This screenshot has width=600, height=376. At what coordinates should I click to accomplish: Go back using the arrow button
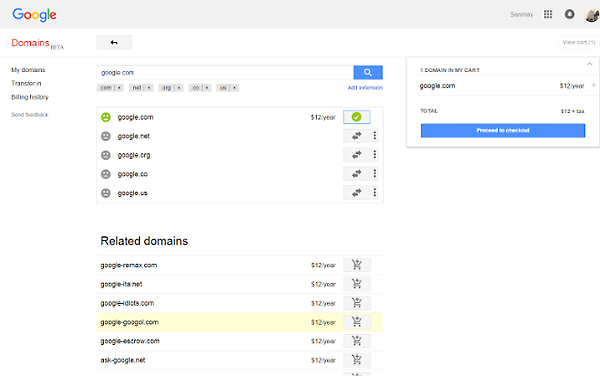coord(114,42)
